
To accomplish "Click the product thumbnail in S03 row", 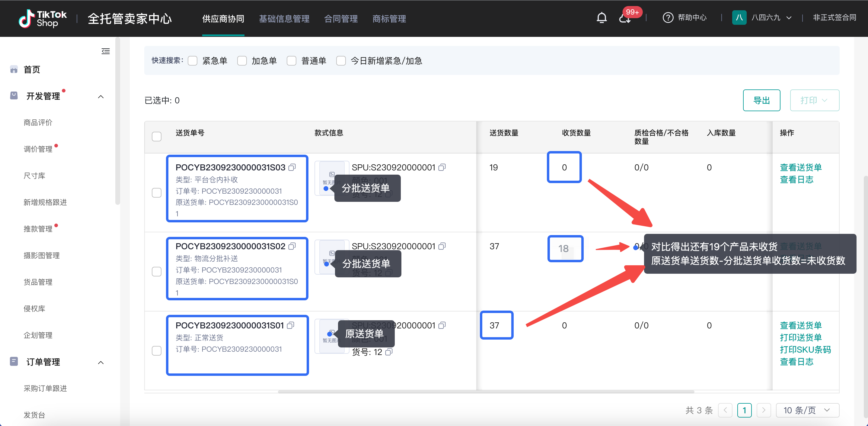I will (x=332, y=178).
